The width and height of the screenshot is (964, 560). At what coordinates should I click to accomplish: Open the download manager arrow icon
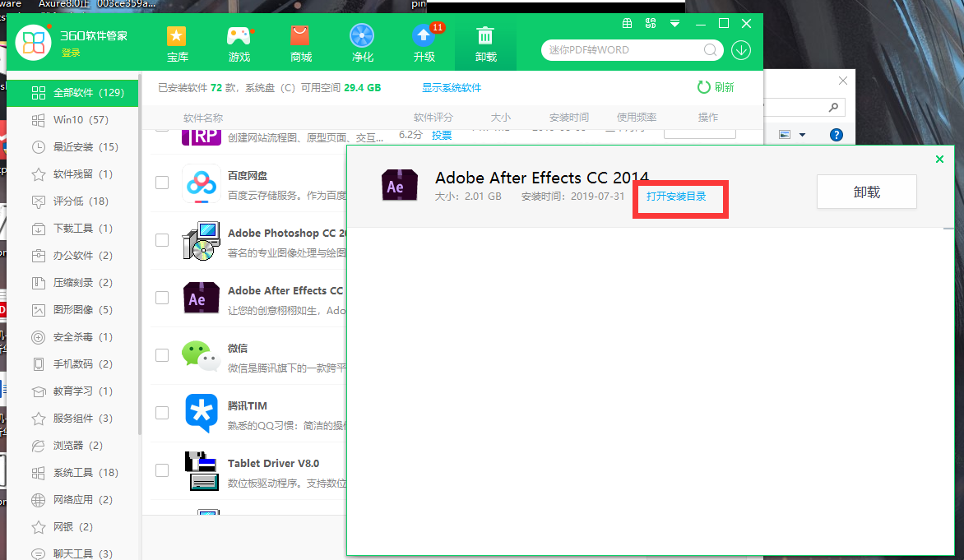741,50
